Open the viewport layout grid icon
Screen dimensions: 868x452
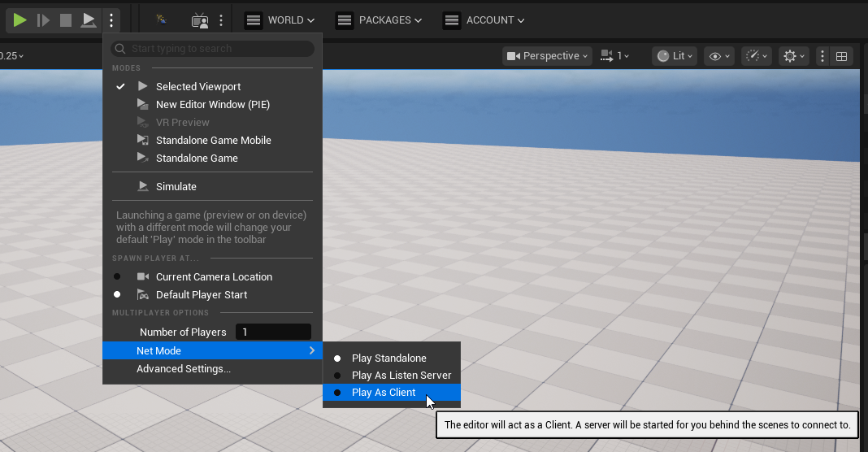(x=841, y=56)
